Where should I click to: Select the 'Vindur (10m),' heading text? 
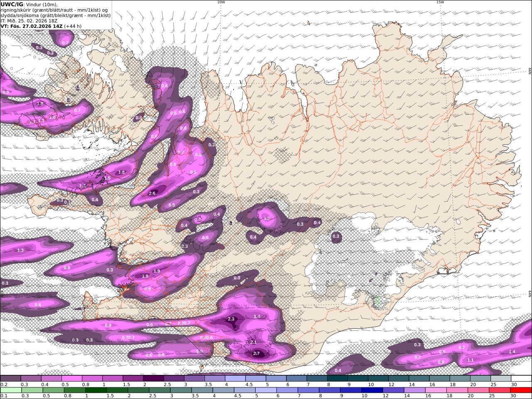(x=42, y=4)
